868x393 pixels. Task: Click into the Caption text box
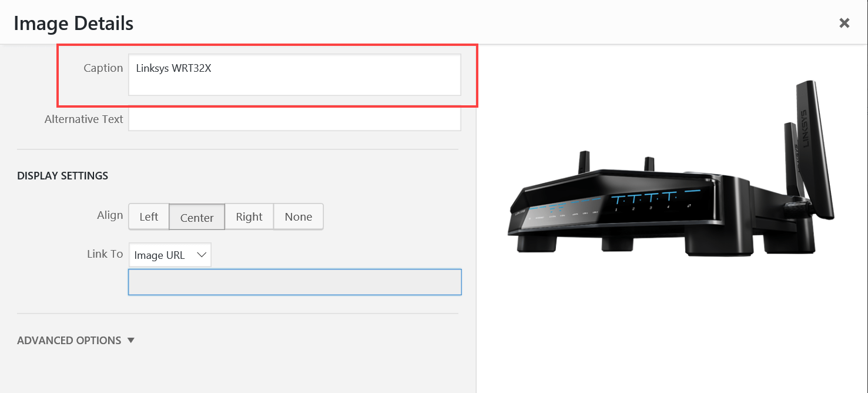coord(294,75)
